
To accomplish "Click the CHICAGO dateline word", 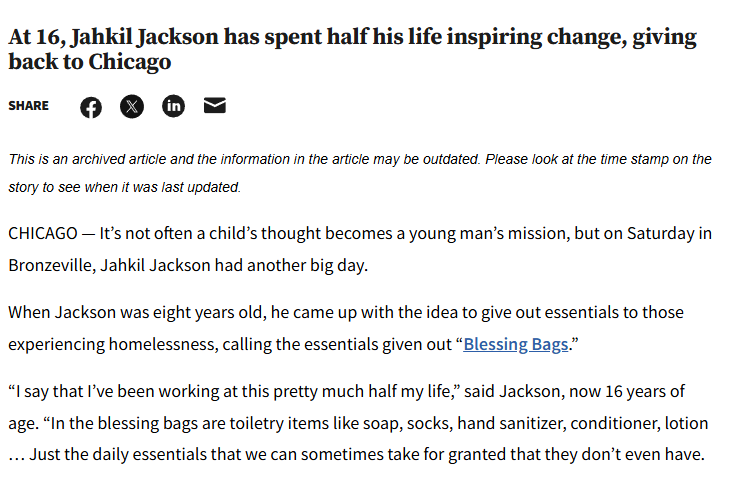I will (43, 233).
